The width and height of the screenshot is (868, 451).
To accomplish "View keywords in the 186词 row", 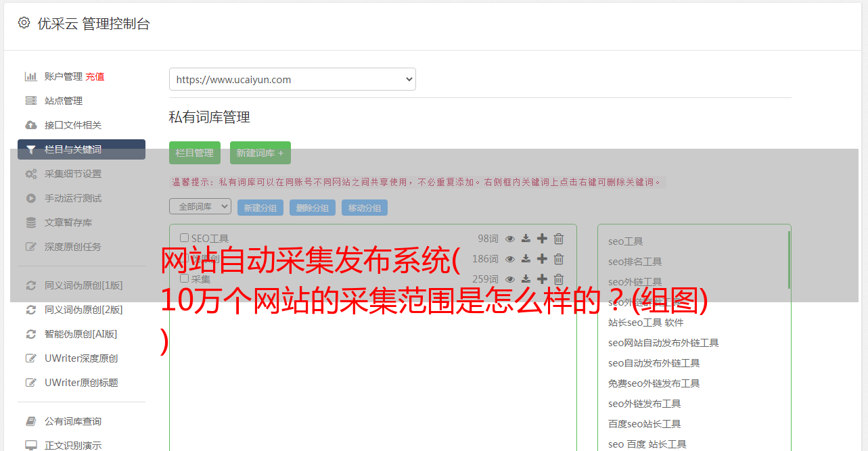I will coord(510,259).
